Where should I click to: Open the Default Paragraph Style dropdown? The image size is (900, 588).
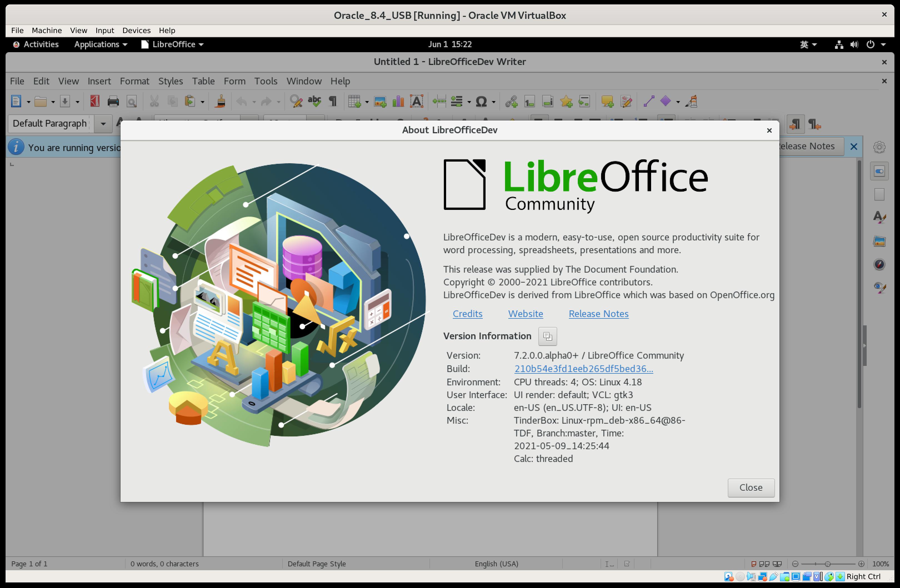[103, 124]
